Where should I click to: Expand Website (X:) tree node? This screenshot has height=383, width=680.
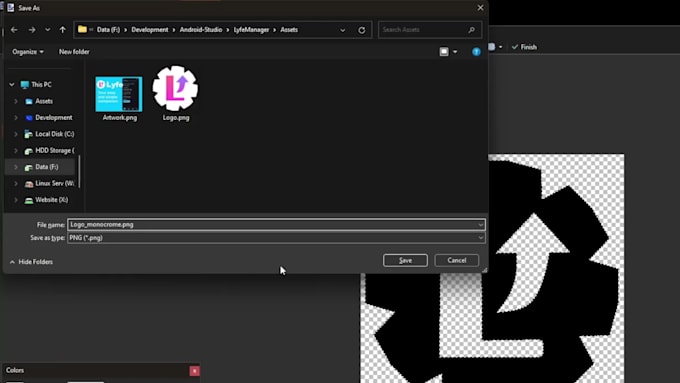tap(16, 200)
